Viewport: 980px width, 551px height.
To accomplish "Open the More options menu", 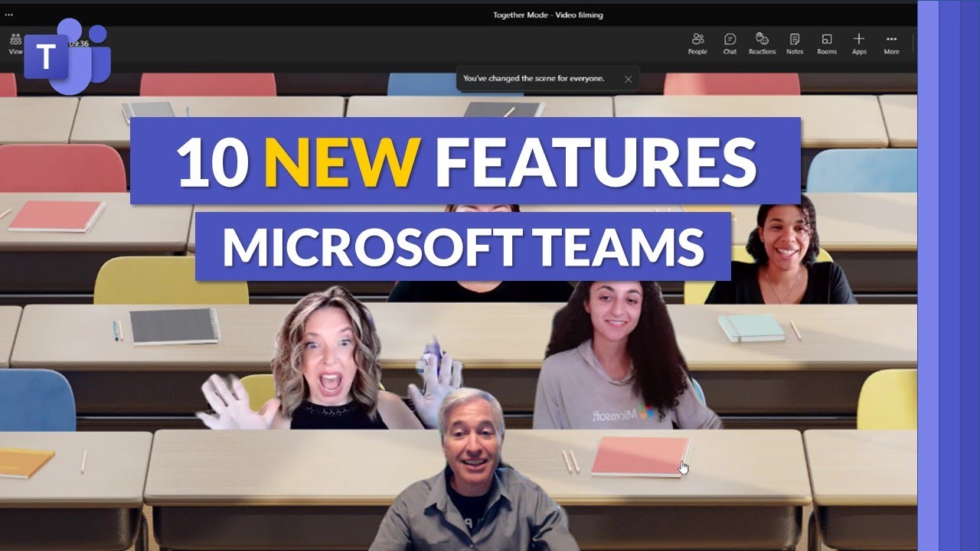I will [891, 44].
